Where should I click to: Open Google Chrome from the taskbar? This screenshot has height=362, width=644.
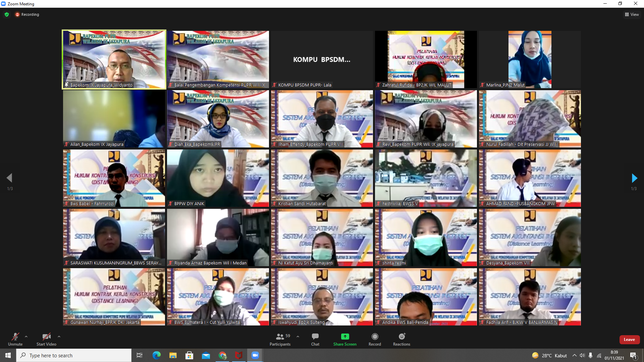pos(222,355)
